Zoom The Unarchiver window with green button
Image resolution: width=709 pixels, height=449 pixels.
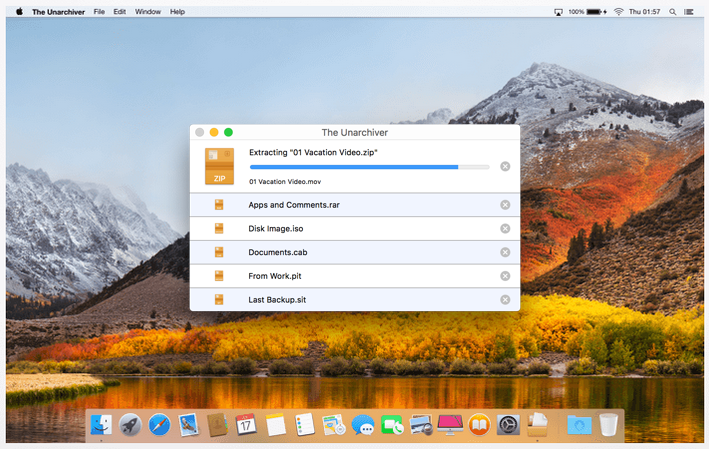click(x=228, y=132)
